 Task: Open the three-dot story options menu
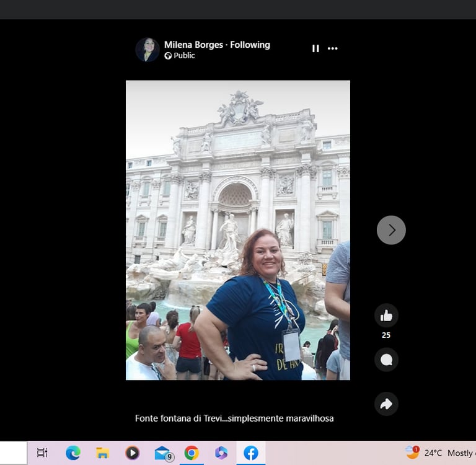[332, 48]
